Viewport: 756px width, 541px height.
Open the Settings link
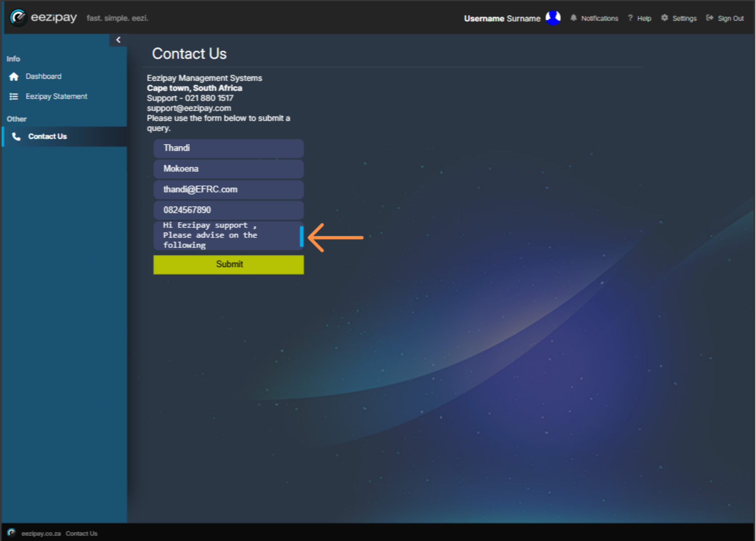coord(684,19)
